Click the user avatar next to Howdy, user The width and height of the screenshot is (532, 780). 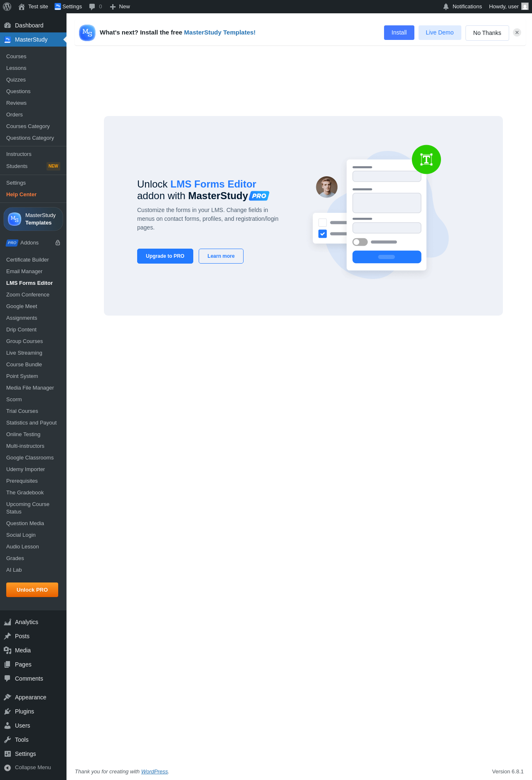click(525, 7)
